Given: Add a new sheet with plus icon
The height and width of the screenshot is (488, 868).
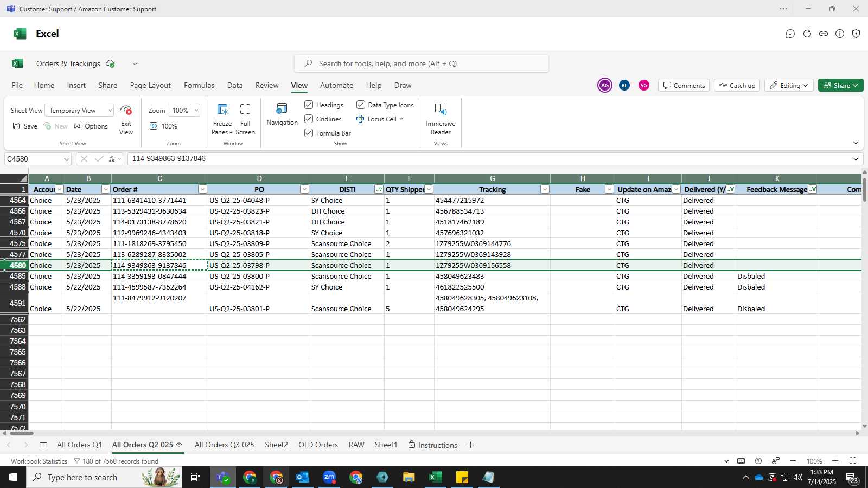Looking at the screenshot, I should pos(470,445).
